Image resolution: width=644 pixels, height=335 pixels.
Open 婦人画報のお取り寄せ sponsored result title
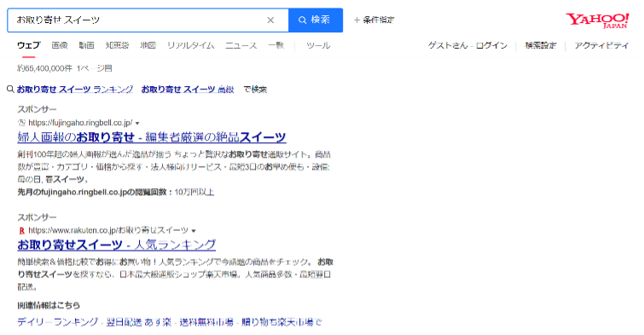(152, 137)
